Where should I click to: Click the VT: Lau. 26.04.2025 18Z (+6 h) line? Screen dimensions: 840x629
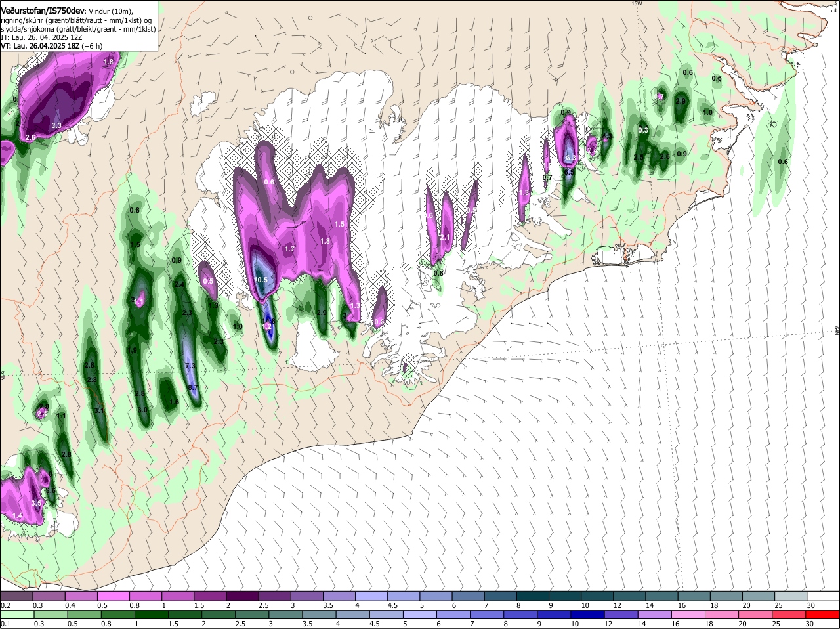coord(51,46)
